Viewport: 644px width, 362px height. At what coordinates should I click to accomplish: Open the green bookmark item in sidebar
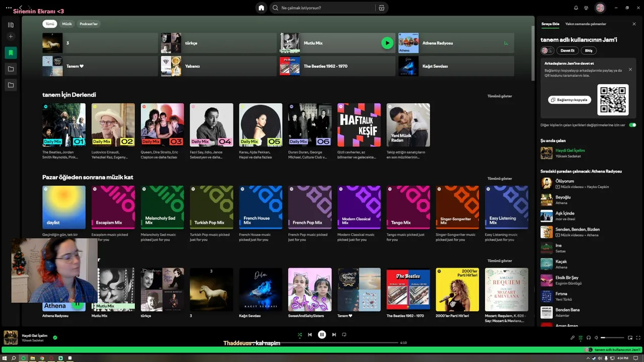click(x=11, y=52)
